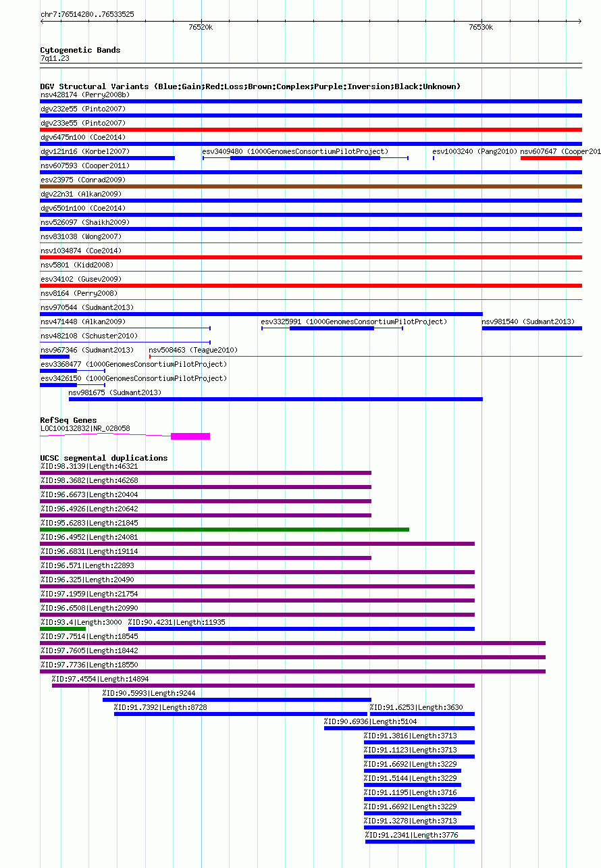
Task: Click the 76530k ruler tick label
Action: [x=481, y=28]
